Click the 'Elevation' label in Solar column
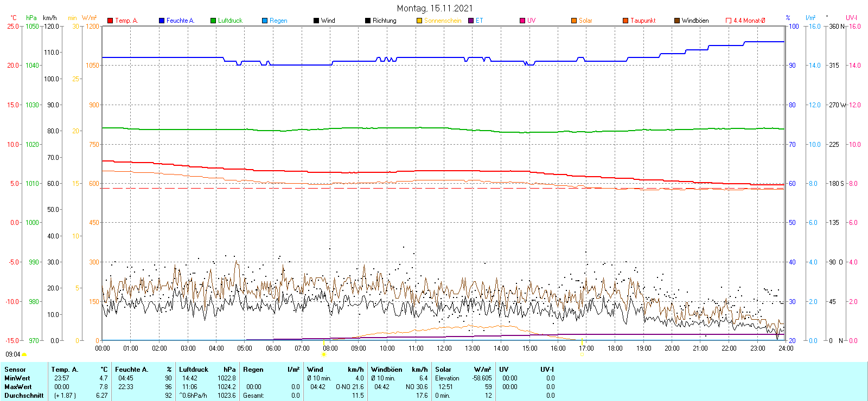 pyautogui.click(x=447, y=378)
